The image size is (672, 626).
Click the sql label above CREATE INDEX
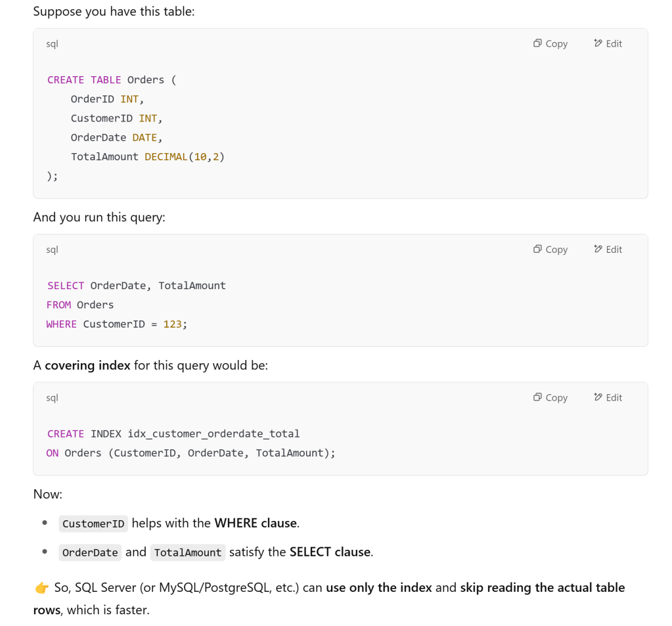(x=53, y=398)
